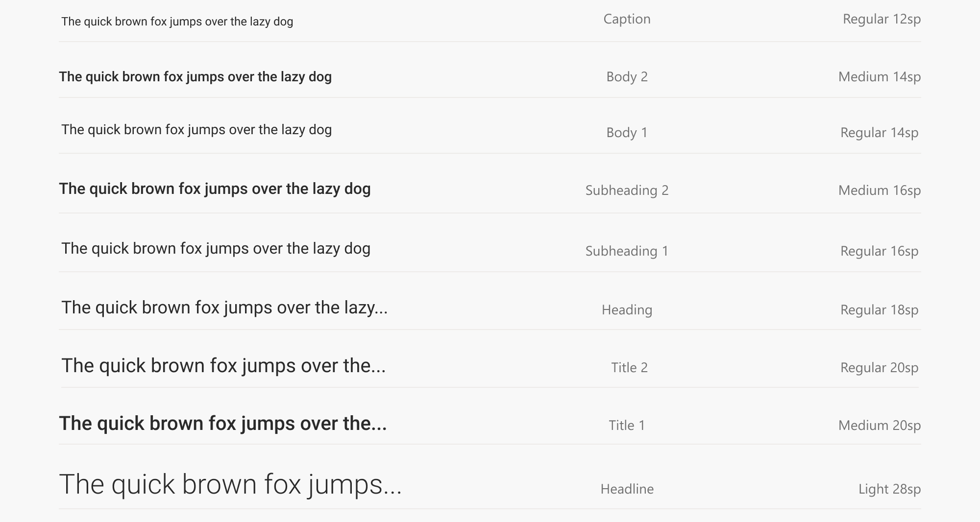Screen dimensions: 980x522
Task: Click the Body 1 sample sentence
Action: [196, 130]
